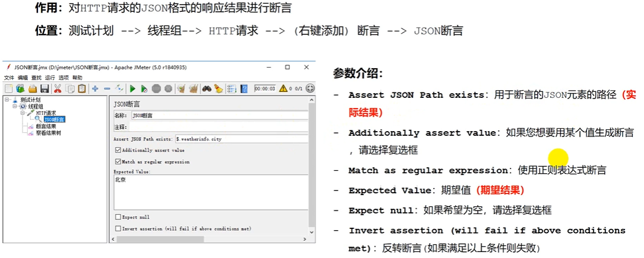Click the Expected Value text area
The height and width of the screenshot is (258, 644).
(211, 192)
